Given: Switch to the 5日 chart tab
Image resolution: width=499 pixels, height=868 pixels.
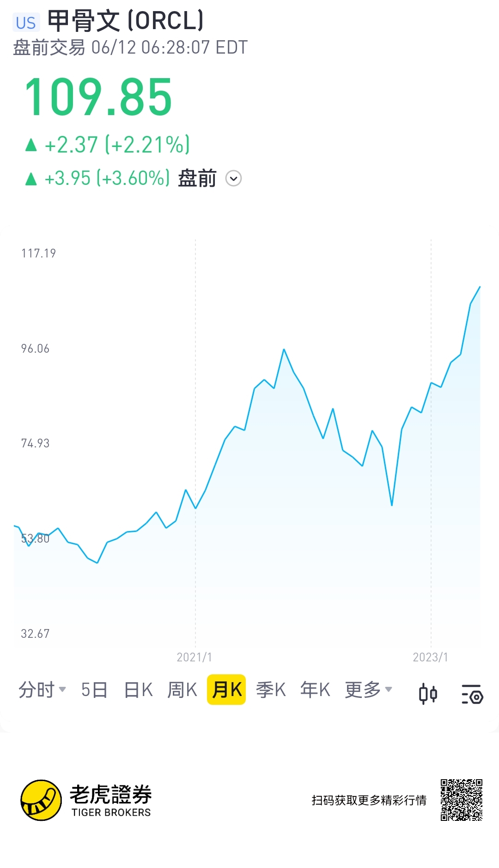Looking at the screenshot, I should [94, 690].
